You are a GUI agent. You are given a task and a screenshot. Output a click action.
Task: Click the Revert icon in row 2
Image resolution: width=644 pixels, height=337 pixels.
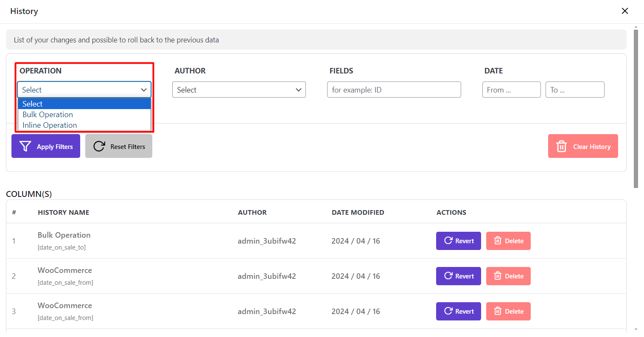448,276
